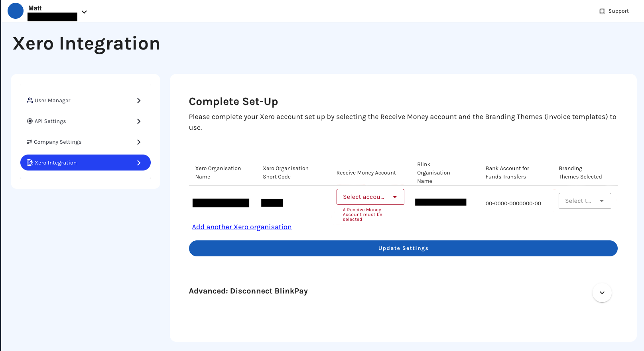This screenshot has height=351, width=644.
Task: Open API Settings menu item
Action: point(85,121)
